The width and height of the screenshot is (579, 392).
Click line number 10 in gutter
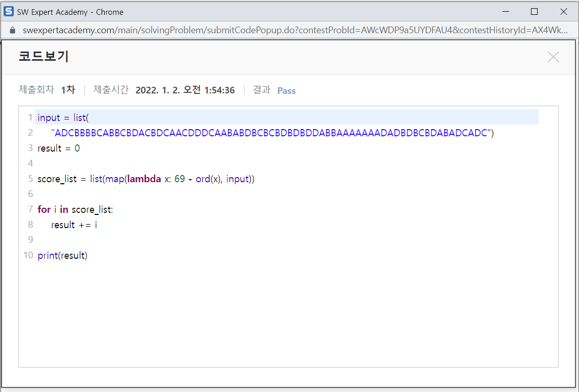pos(29,255)
